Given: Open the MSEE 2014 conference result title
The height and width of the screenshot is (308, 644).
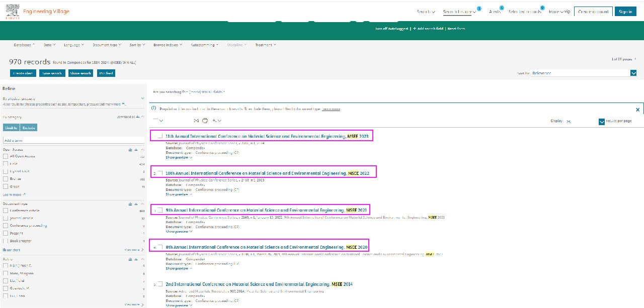Looking at the screenshot, I should coord(259,284).
